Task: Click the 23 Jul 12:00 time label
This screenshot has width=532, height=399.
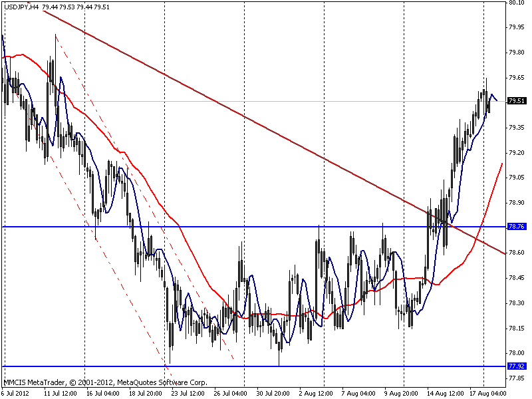Action: 188,394
